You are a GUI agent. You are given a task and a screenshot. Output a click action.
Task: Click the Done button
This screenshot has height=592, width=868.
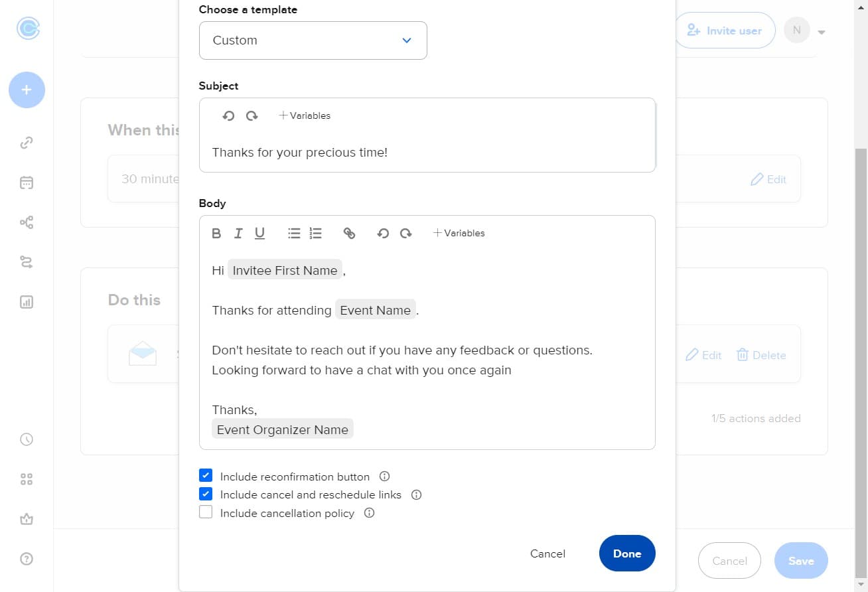[x=626, y=554]
